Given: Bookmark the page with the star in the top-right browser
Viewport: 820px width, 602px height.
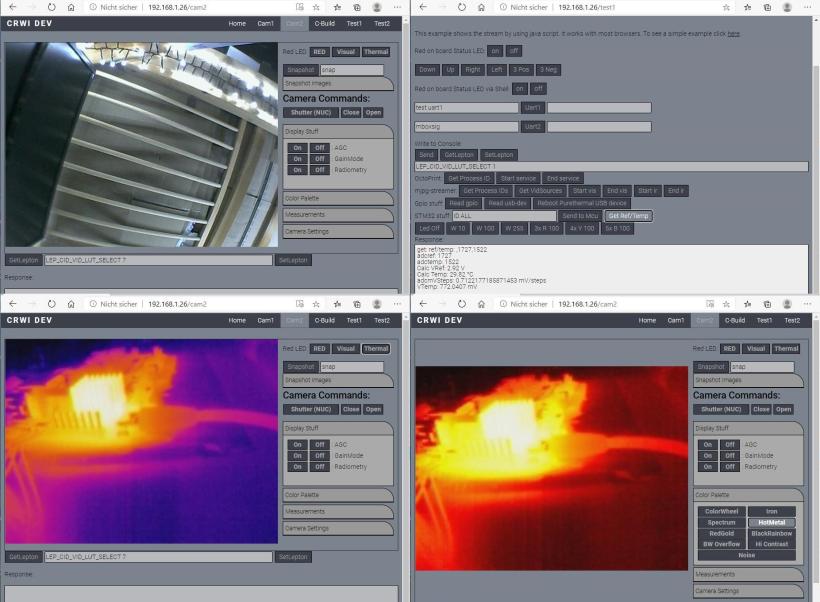Looking at the screenshot, I should tap(728, 6).
